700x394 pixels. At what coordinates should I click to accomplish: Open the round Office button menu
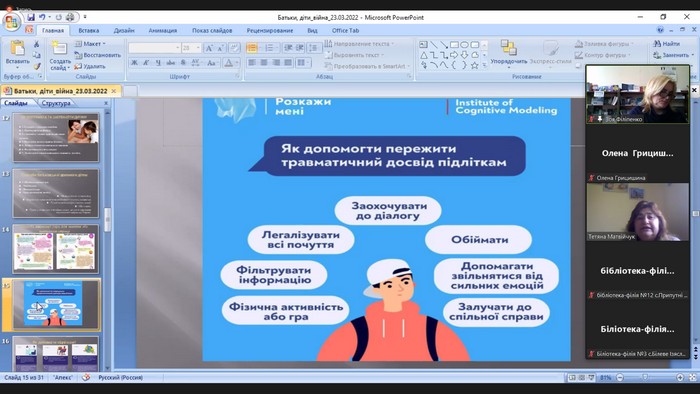point(11,21)
